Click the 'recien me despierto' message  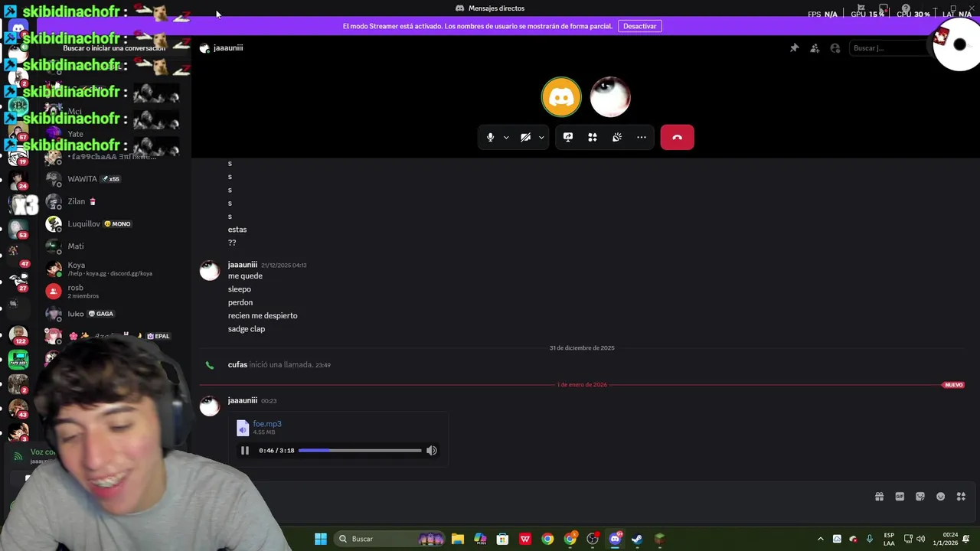pos(263,315)
